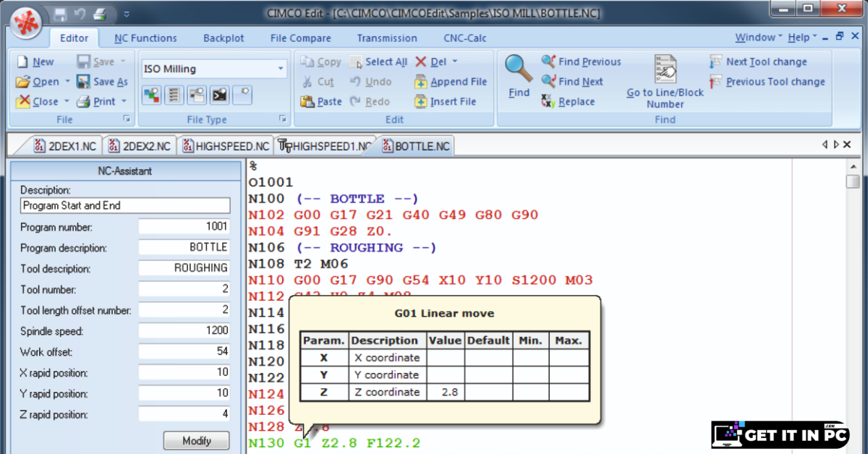Expand the quick access toolbar customize arrow
The width and height of the screenshot is (868, 454).
tap(127, 14)
